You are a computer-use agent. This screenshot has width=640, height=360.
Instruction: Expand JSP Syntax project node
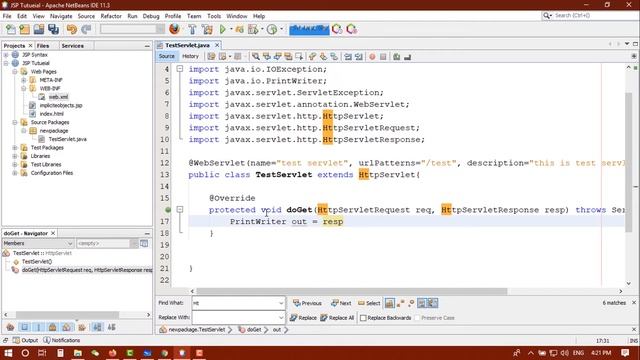(6, 55)
